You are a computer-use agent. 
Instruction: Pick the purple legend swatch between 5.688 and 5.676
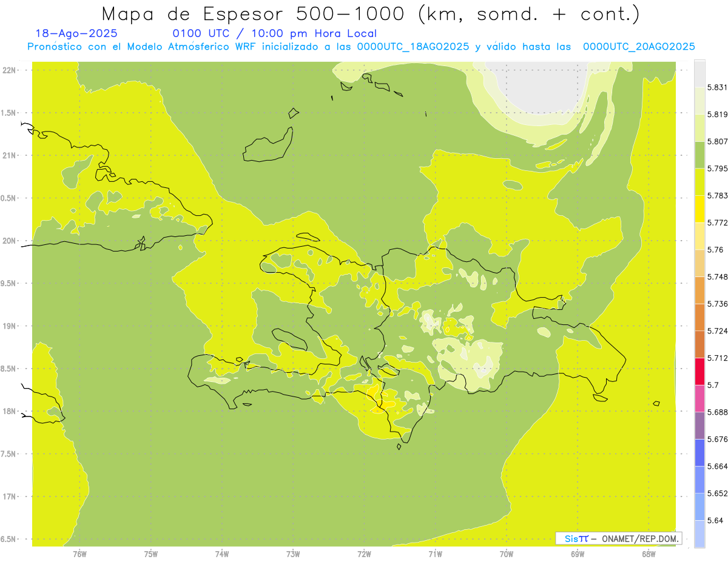click(x=699, y=426)
